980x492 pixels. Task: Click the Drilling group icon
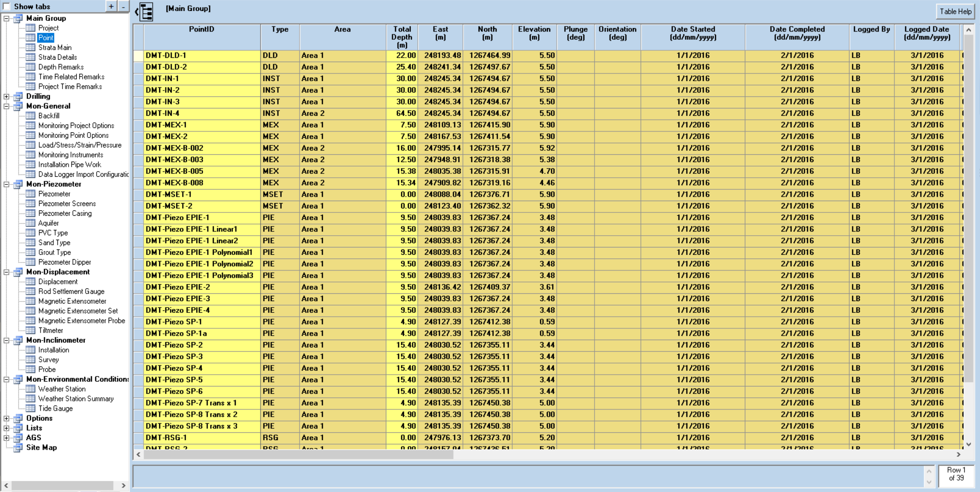tap(18, 96)
